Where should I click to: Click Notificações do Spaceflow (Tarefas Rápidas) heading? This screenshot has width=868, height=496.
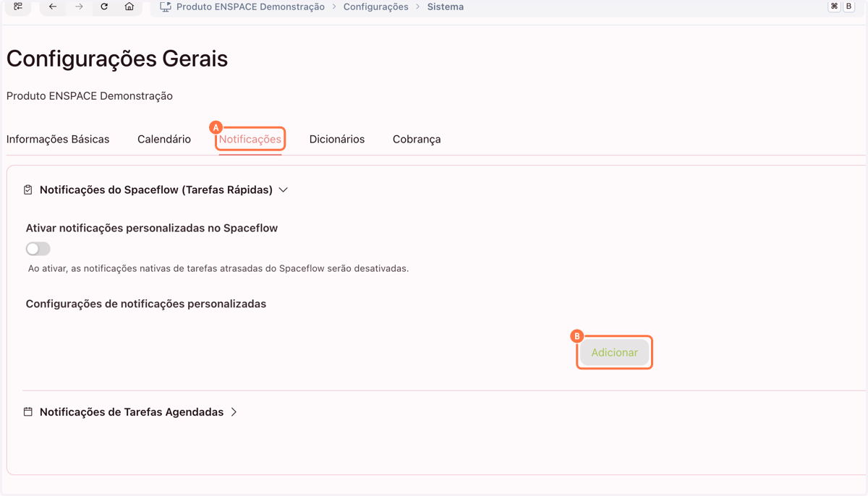point(156,189)
